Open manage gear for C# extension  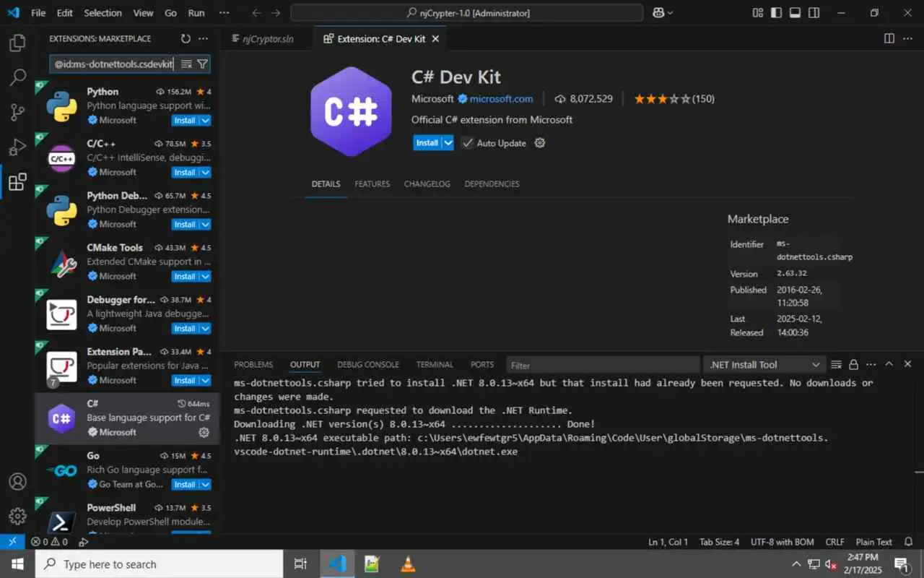(x=204, y=432)
